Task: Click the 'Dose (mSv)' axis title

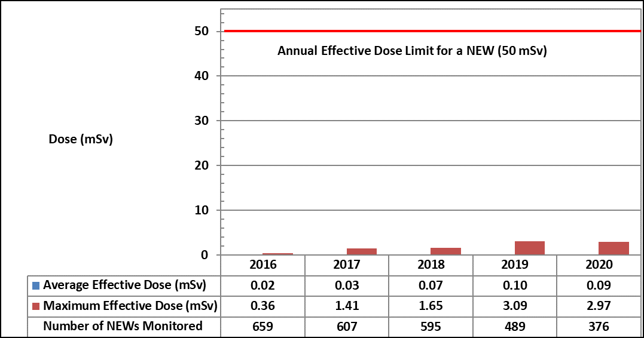Action: coord(81,139)
